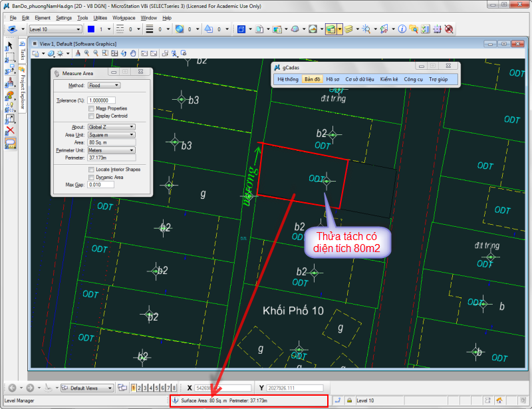Enable the Mass Properties checkbox
The height and width of the screenshot is (409, 532).
click(x=90, y=108)
